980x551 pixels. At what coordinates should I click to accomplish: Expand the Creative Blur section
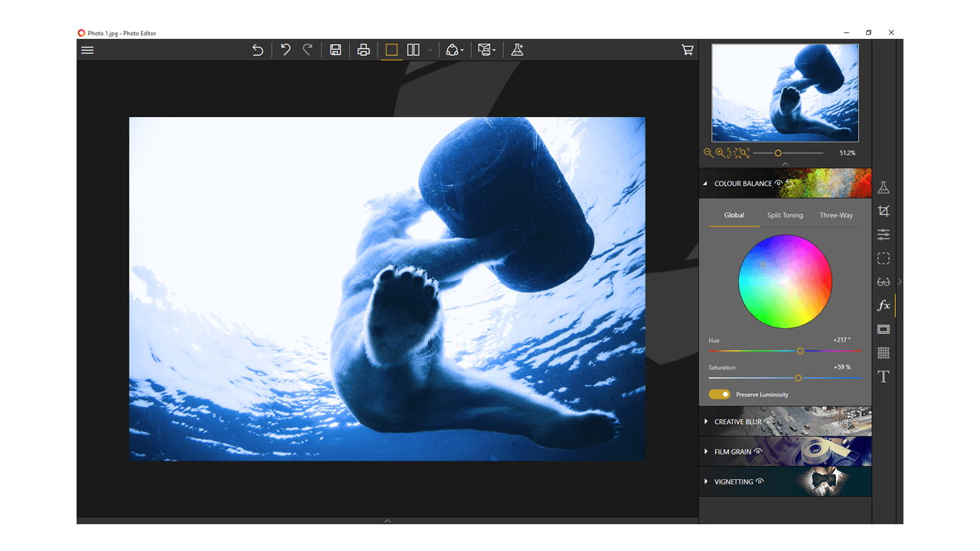point(705,421)
